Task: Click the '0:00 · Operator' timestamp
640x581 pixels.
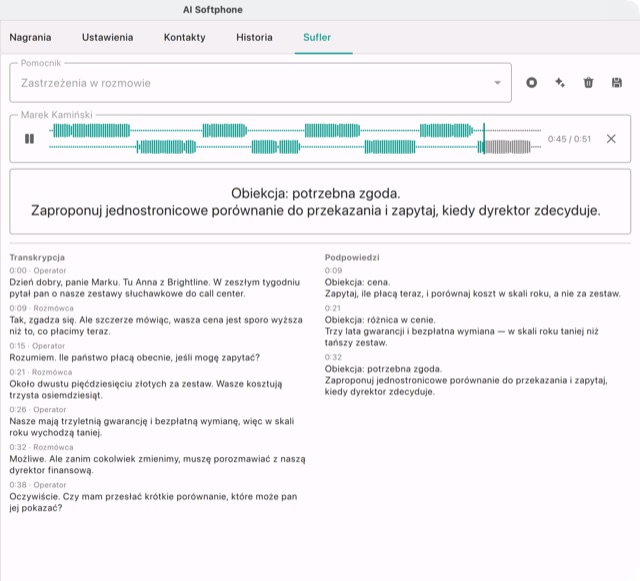Action: pos(38,270)
